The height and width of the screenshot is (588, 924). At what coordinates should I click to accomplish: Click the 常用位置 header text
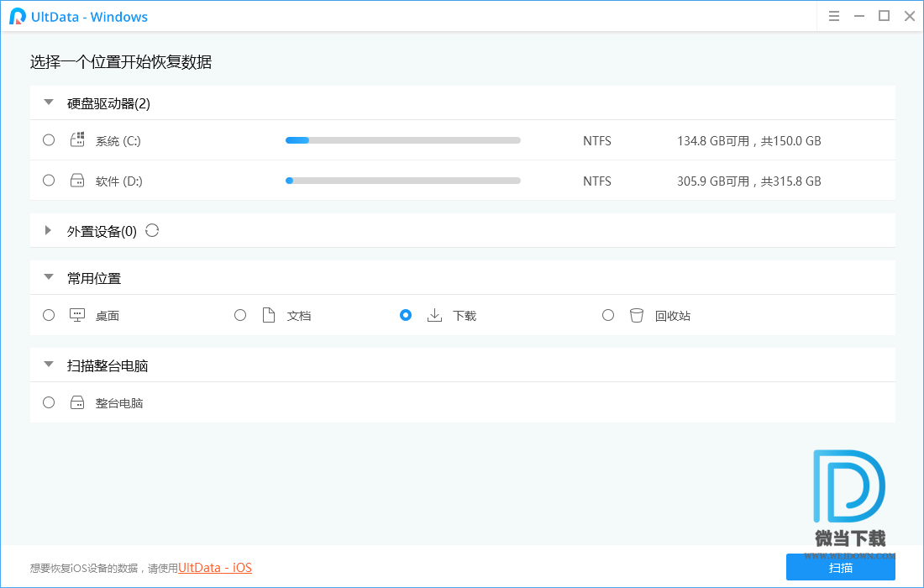pyautogui.click(x=94, y=278)
